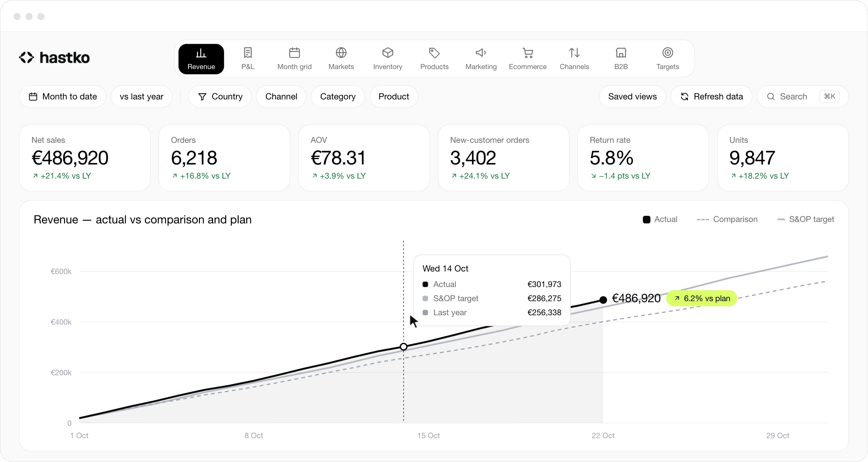Click the Actual black swatch in tooltip

[425, 285]
